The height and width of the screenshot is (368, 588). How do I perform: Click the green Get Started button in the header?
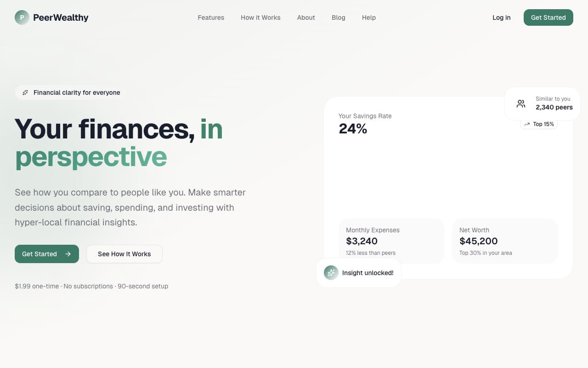[x=548, y=17]
